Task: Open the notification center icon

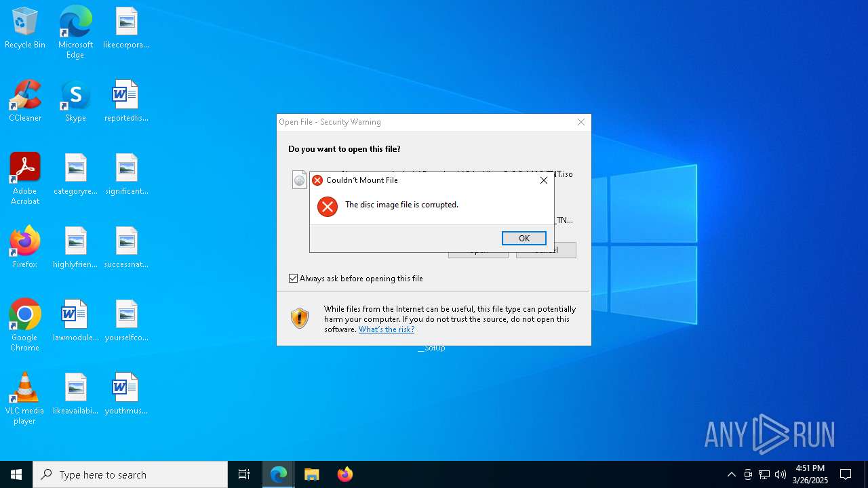Action: [x=846, y=474]
